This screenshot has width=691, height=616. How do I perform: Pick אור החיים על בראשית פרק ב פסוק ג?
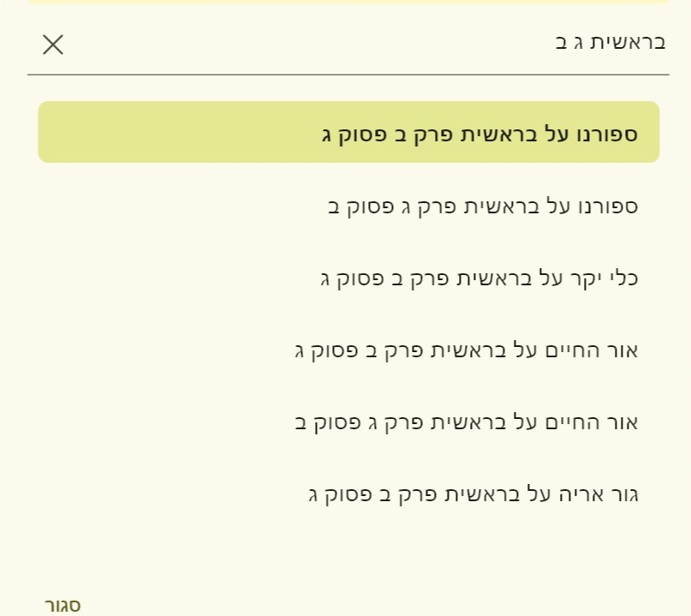[x=466, y=350]
